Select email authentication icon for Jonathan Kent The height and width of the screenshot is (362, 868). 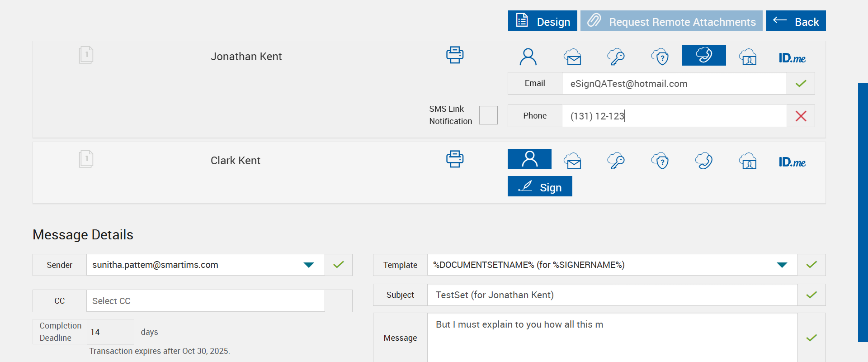coord(572,57)
